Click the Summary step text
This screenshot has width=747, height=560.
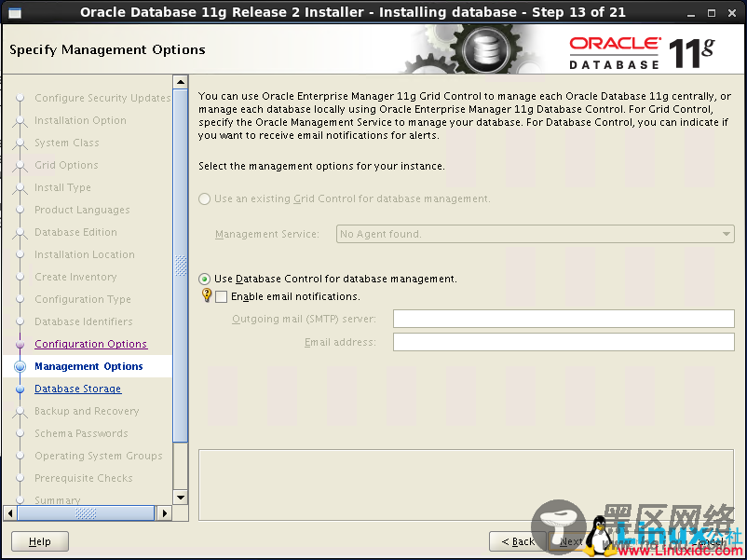pyautogui.click(x=57, y=500)
